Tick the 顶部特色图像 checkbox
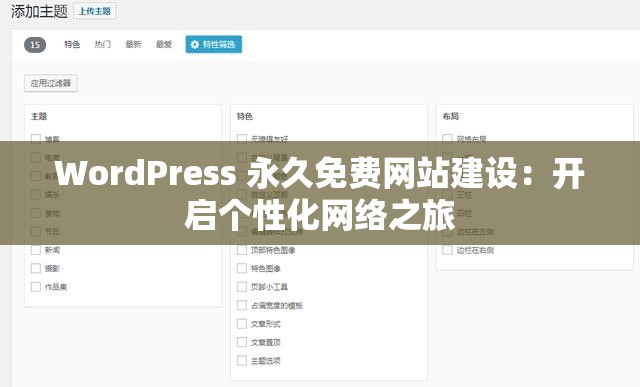This screenshot has height=387, width=640. point(242,250)
